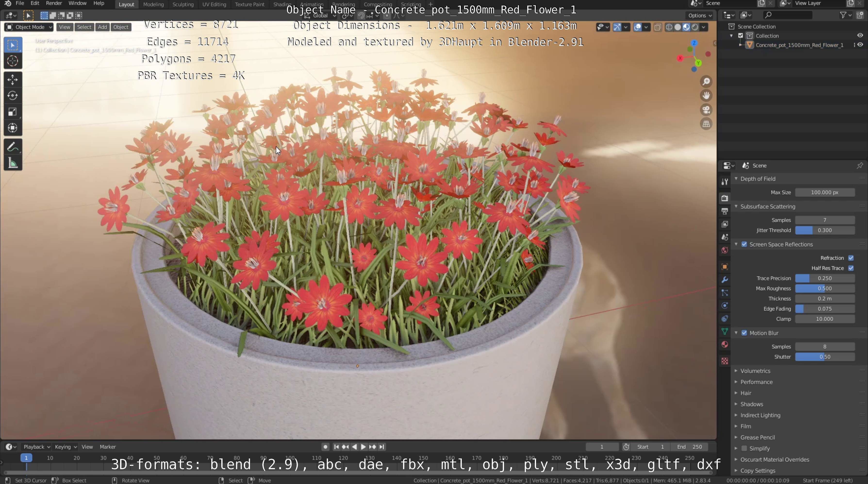
Task: Select the Measure tool
Action: [x=13, y=163]
